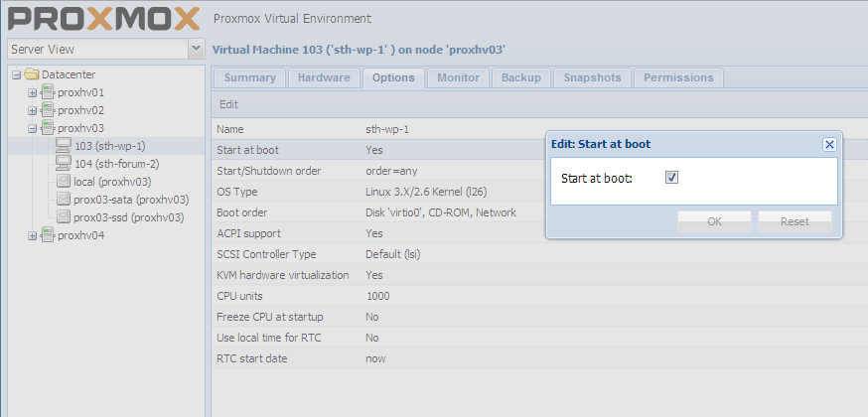Image resolution: width=868 pixels, height=417 pixels.
Task: Click the Datacenter folder icon
Action: coord(32,74)
